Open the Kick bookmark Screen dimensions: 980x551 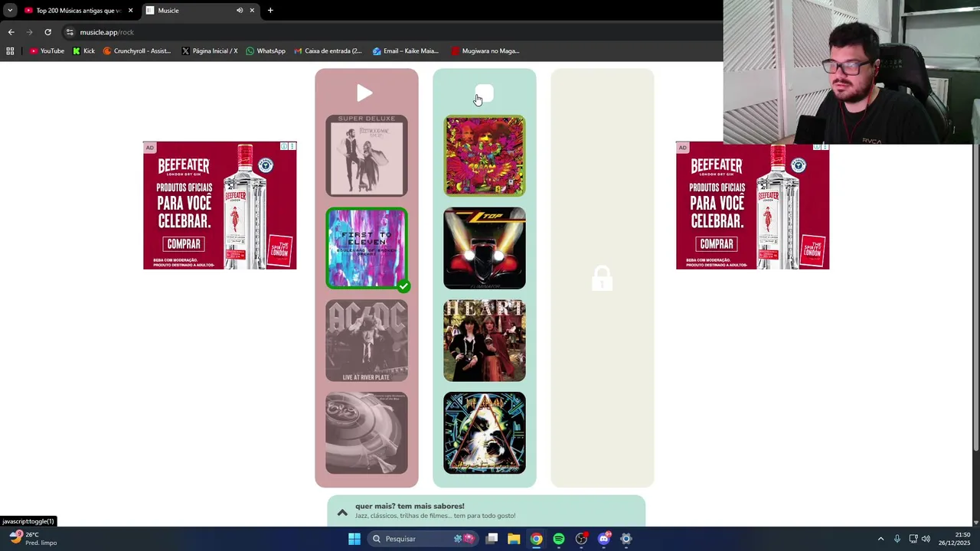[x=83, y=51]
